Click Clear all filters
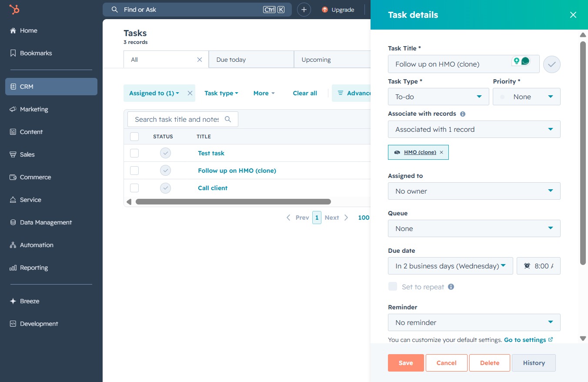 pos(305,93)
